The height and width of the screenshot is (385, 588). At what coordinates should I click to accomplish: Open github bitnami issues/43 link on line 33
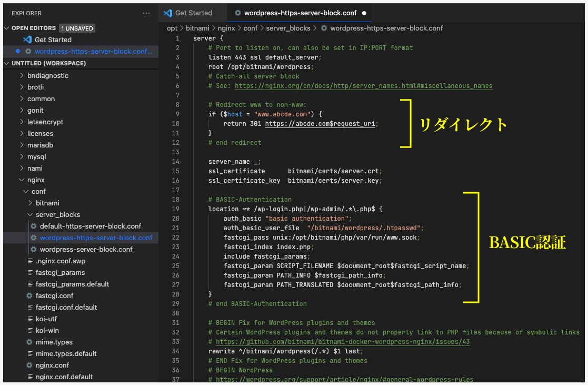point(342,342)
